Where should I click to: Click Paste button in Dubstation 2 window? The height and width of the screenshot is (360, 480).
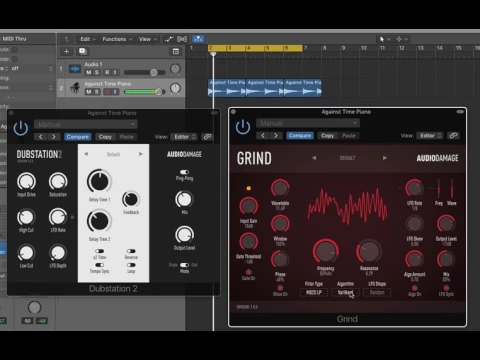pos(126,137)
